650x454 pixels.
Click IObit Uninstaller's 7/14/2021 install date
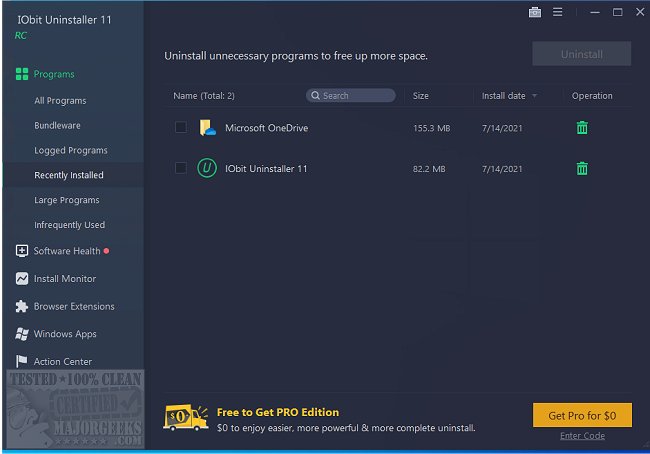coord(502,169)
